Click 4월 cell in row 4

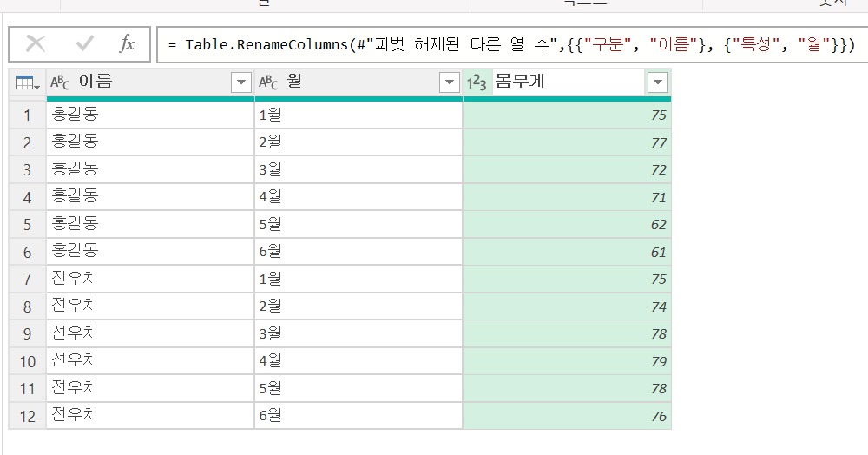pyautogui.click(x=358, y=198)
